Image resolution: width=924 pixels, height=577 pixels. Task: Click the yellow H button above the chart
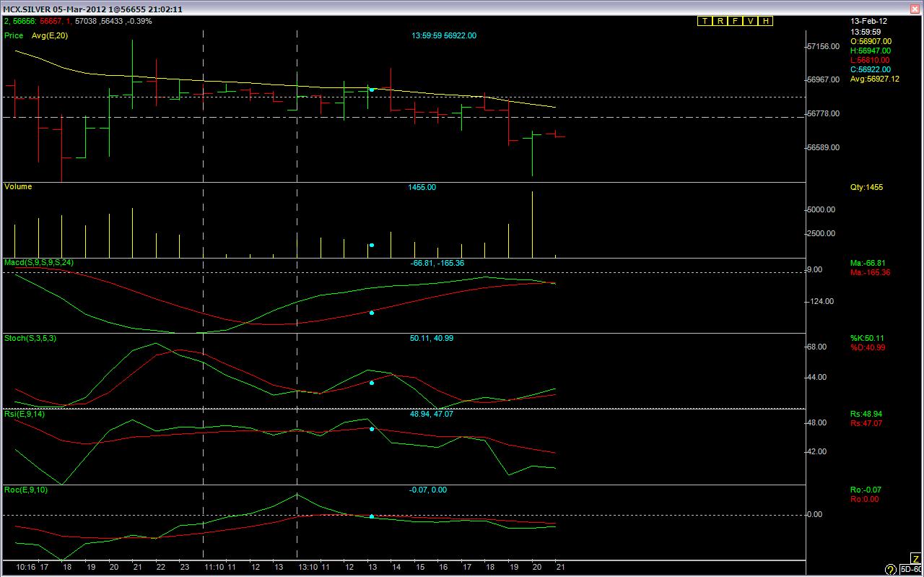(766, 21)
